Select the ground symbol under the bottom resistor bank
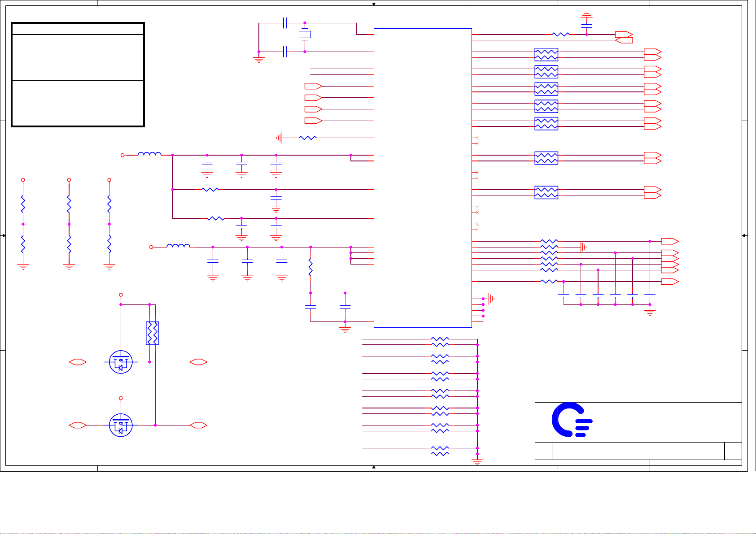 pyautogui.click(x=477, y=462)
